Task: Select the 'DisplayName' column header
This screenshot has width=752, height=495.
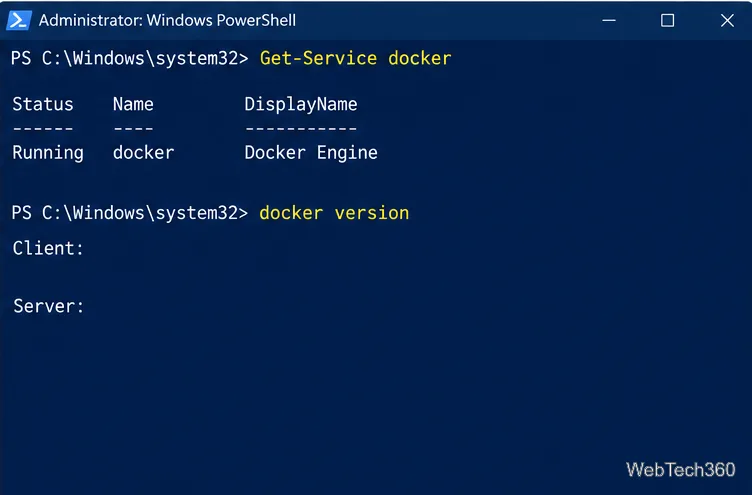Action: (x=301, y=104)
